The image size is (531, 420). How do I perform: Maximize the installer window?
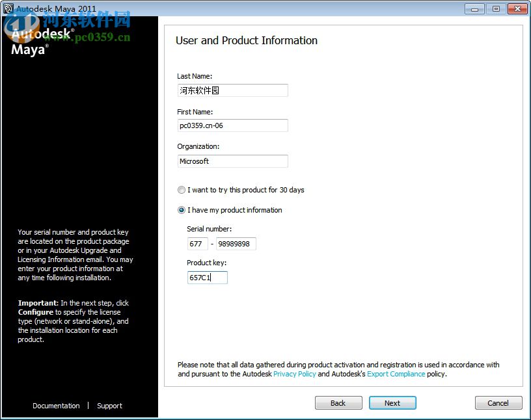(x=496, y=9)
